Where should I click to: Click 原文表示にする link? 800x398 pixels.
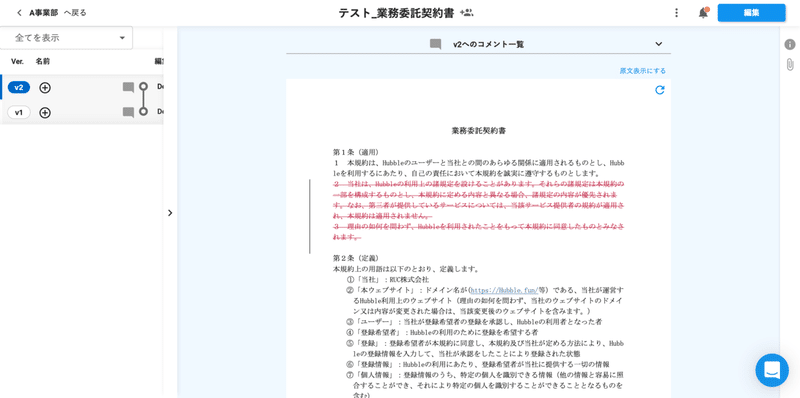(x=642, y=71)
